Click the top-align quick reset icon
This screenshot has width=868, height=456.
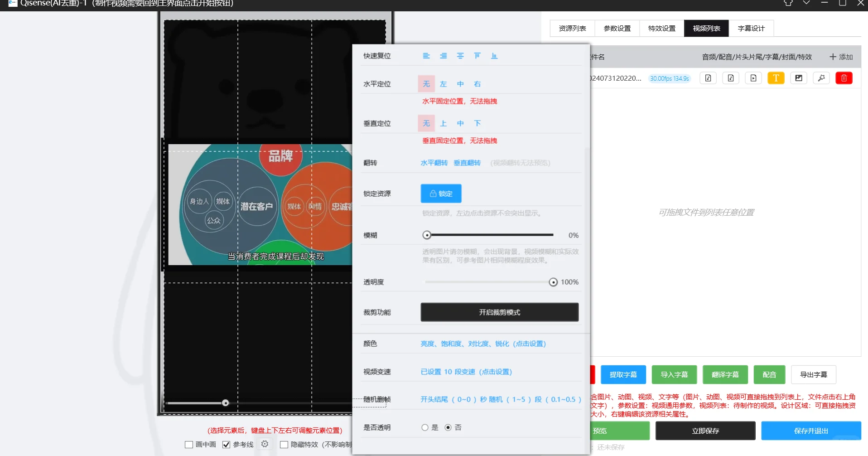(x=477, y=56)
